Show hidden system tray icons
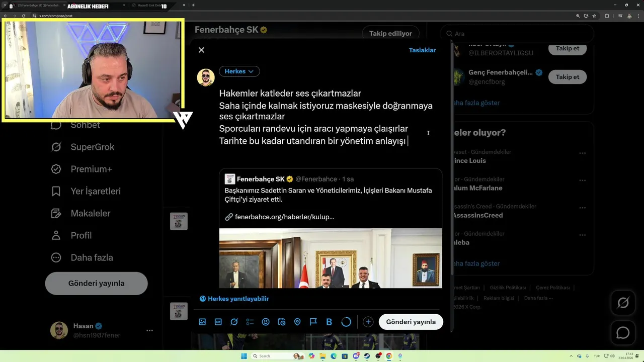Viewport: 644px width, 362px height. [571, 356]
